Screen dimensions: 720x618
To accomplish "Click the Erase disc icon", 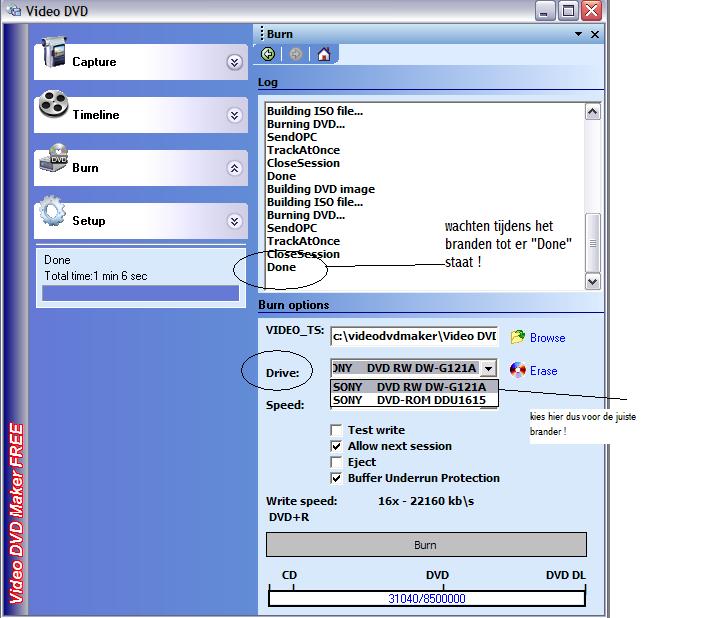I will coord(517,370).
